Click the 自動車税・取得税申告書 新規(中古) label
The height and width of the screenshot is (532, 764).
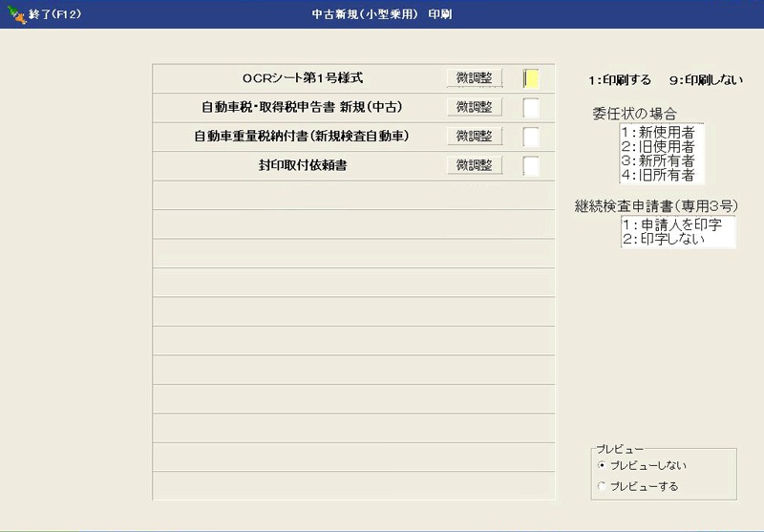[302, 107]
